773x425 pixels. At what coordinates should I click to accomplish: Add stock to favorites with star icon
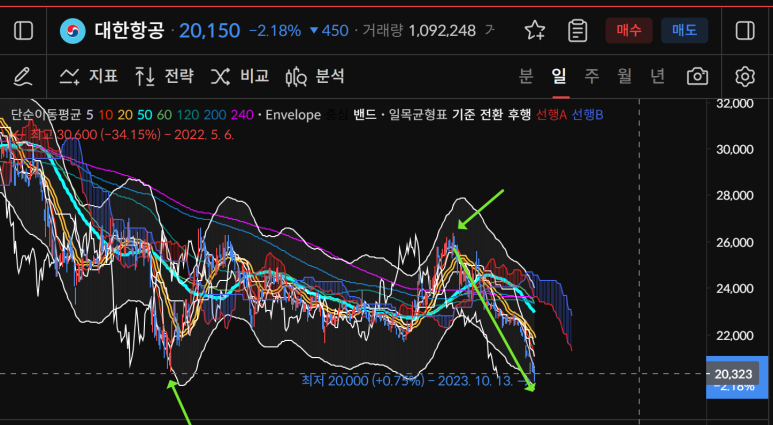(x=535, y=31)
